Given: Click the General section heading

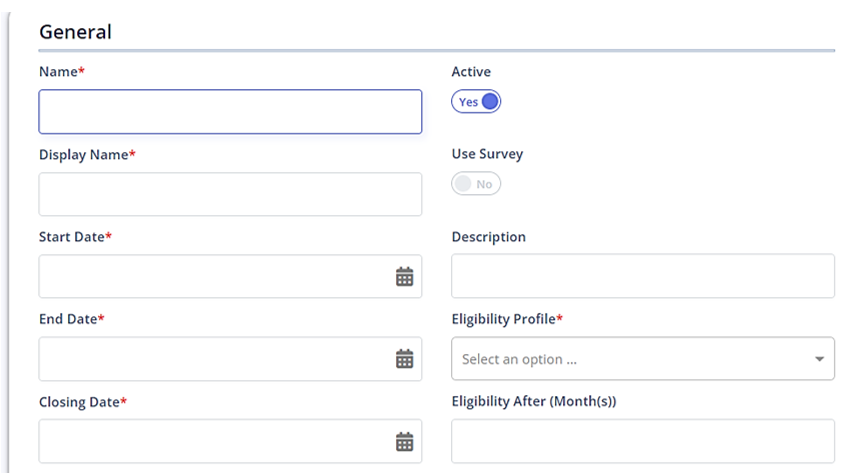Looking at the screenshot, I should click(75, 32).
